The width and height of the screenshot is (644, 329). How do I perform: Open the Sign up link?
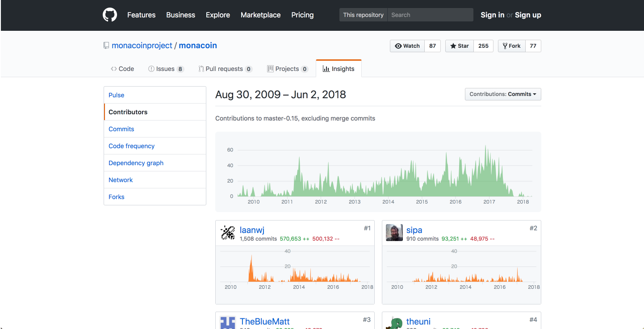[x=528, y=15]
